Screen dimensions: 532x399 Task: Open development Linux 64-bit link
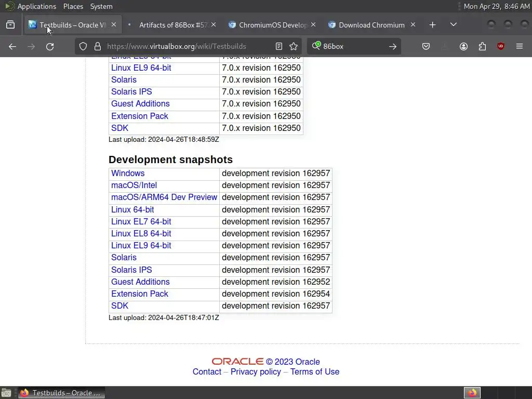(132, 210)
